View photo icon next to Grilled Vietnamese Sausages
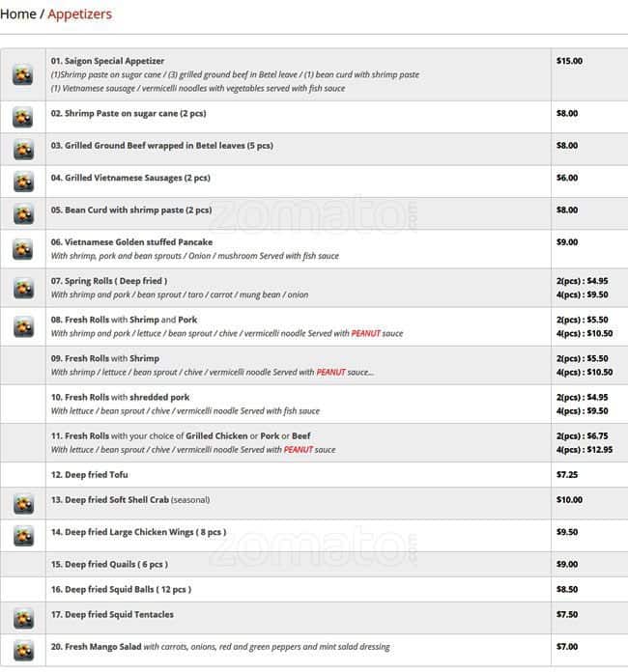This screenshot has height=672, width=628. (x=23, y=182)
